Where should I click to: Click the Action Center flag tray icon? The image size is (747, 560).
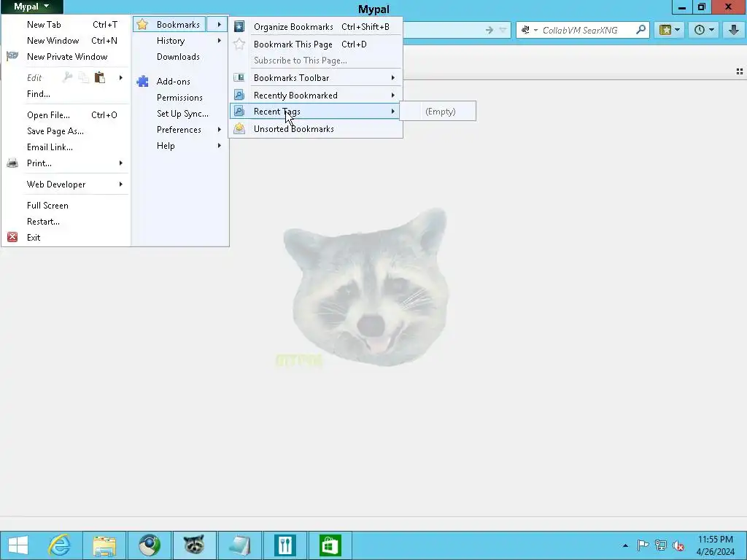click(643, 545)
